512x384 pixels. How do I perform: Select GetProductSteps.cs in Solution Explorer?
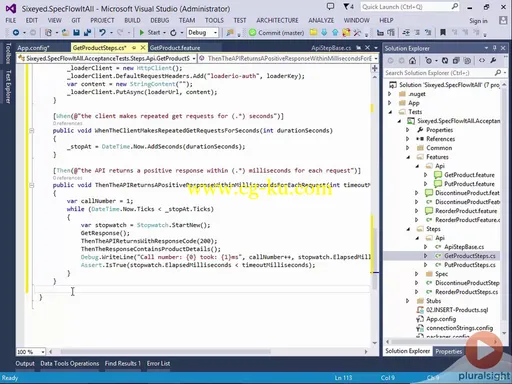click(469, 256)
